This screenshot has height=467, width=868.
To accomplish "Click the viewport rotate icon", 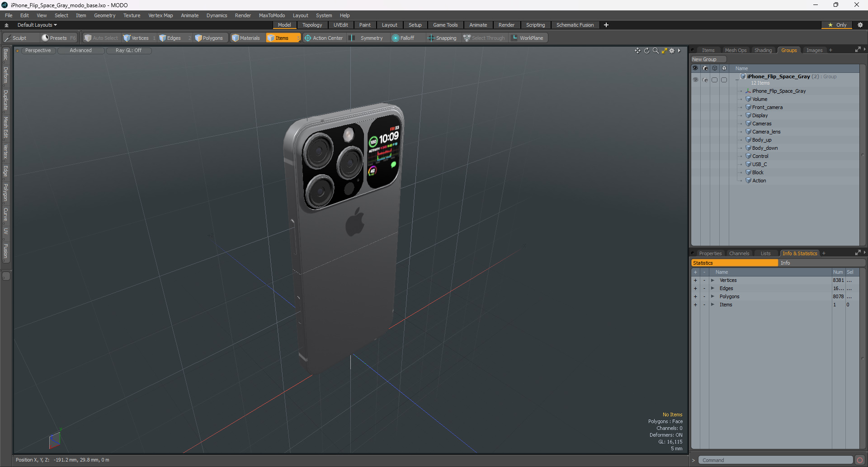I will (646, 51).
